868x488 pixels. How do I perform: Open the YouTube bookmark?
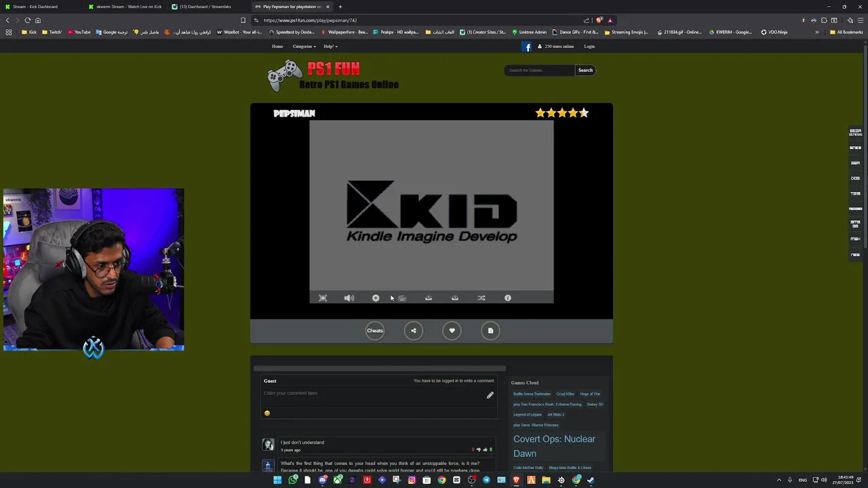(79, 32)
